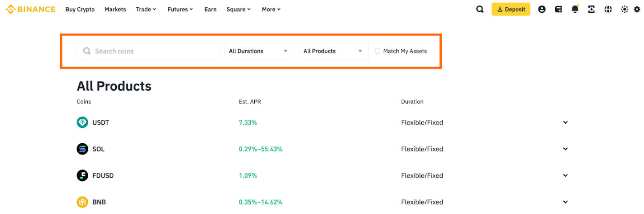The image size is (644, 214).
Task: Enable the Match My Assets checkbox
Action: pyautogui.click(x=377, y=51)
